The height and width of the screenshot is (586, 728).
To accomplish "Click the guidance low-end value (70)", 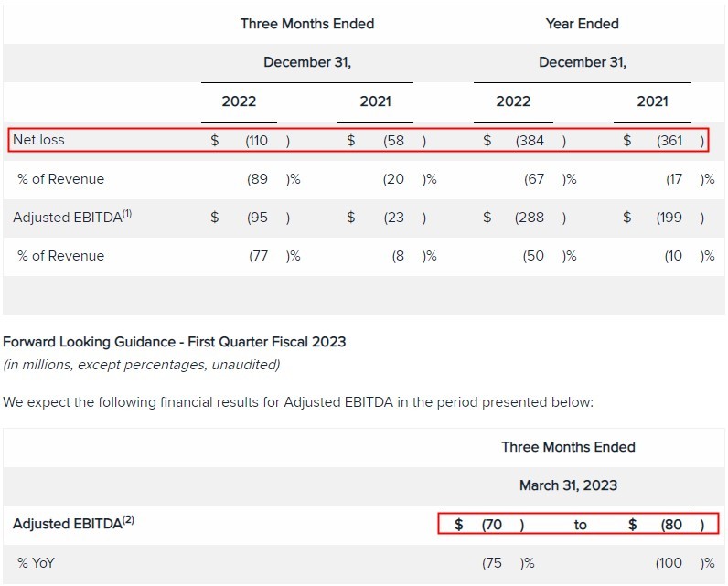I will [x=495, y=525].
